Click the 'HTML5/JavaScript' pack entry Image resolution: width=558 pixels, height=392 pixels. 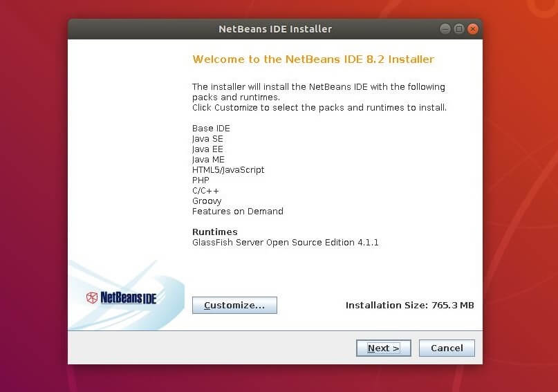(228, 169)
